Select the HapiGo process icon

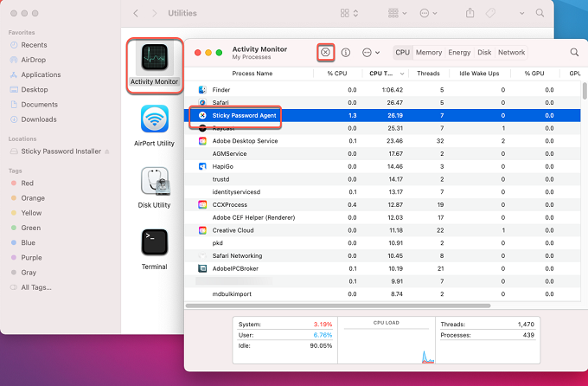(x=202, y=166)
